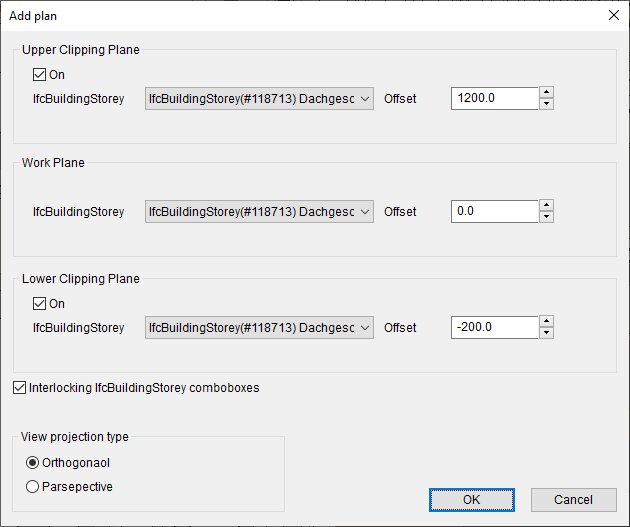This screenshot has height=527, width=630.
Task: Click Offset label in Upper Clipping Plane
Action: click(400, 99)
